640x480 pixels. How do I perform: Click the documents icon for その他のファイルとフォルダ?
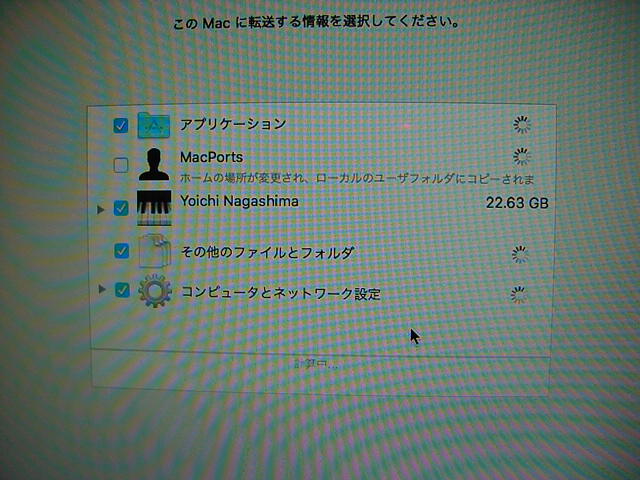click(154, 251)
